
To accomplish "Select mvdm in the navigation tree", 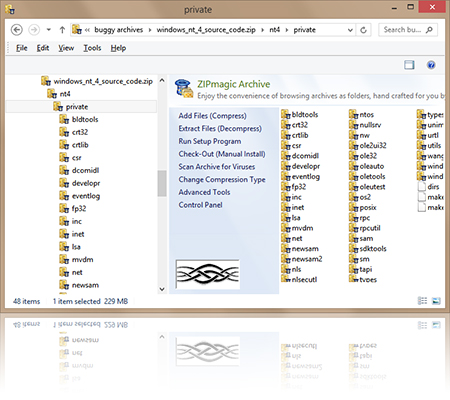I will click(x=76, y=260).
